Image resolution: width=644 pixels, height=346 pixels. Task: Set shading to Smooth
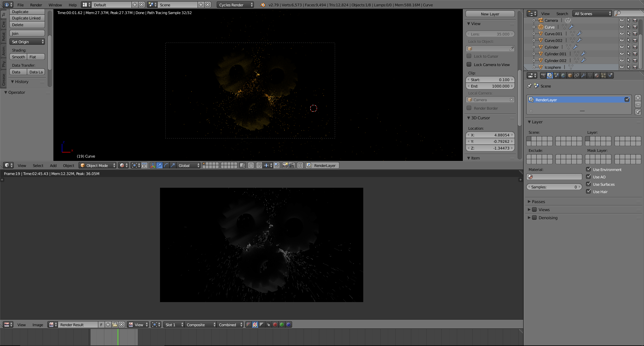tap(18, 57)
